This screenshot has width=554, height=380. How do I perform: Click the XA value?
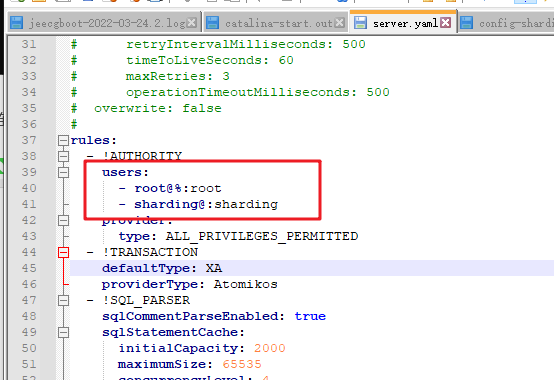coord(214,268)
